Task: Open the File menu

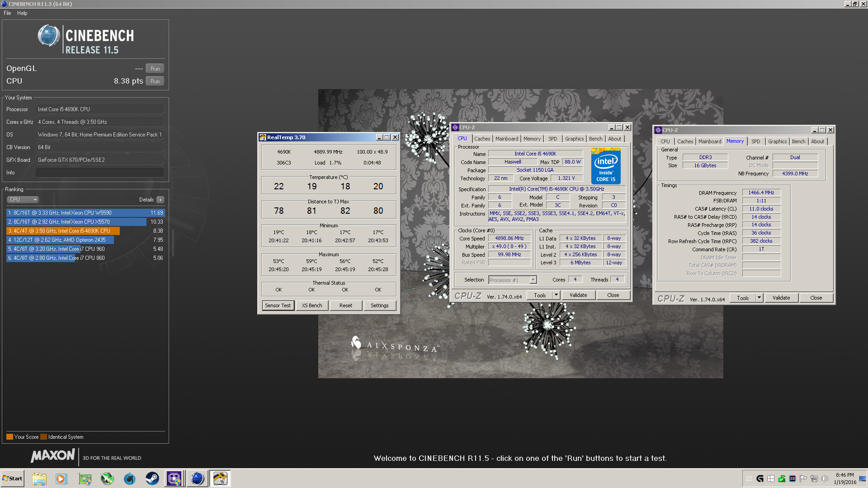Action: pos(7,13)
